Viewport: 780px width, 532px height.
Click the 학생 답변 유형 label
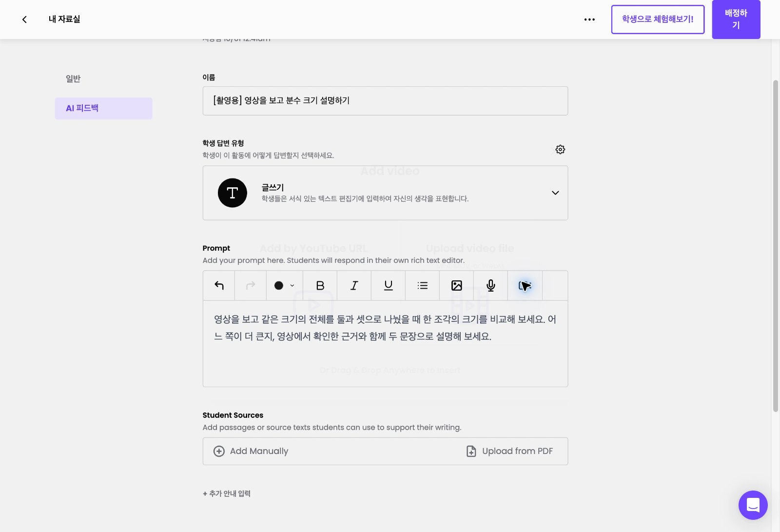pyautogui.click(x=223, y=143)
